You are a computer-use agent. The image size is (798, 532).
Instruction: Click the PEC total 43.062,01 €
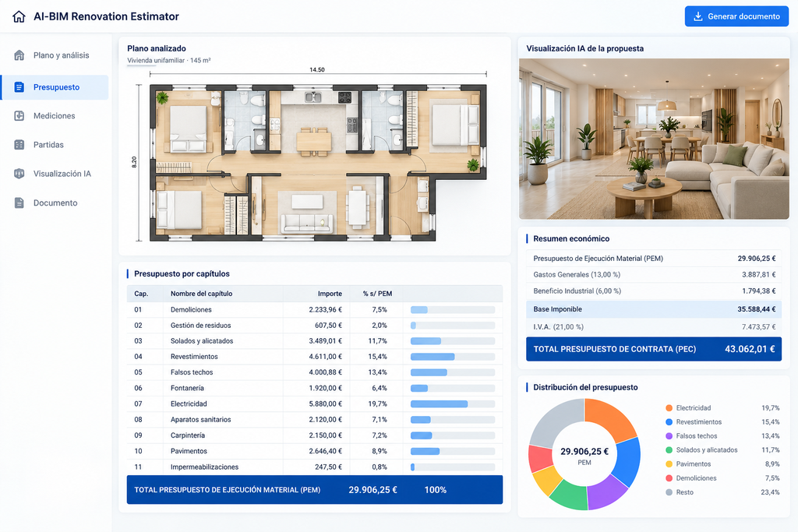[x=750, y=349]
